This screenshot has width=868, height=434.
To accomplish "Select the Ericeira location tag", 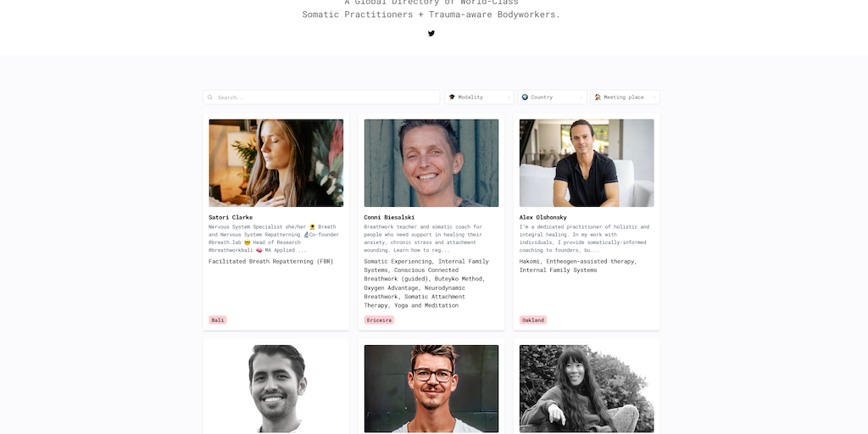I will click(379, 320).
